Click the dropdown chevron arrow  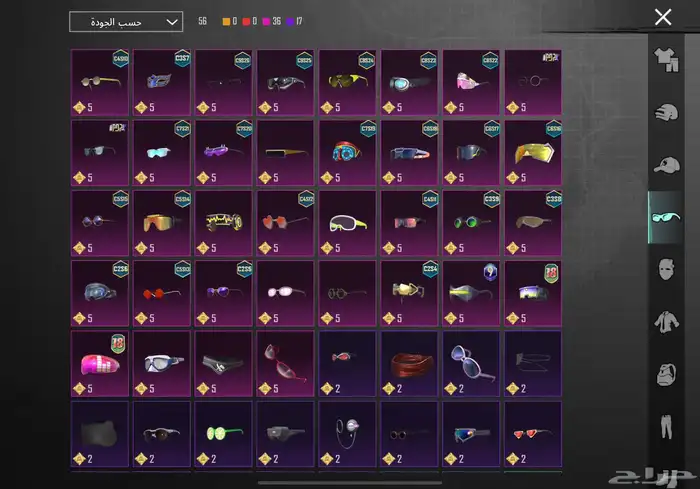[x=172, y=21]
